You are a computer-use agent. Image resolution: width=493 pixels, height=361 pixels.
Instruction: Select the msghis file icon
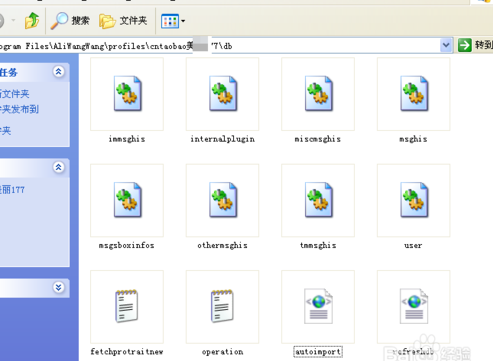(414, 94)
